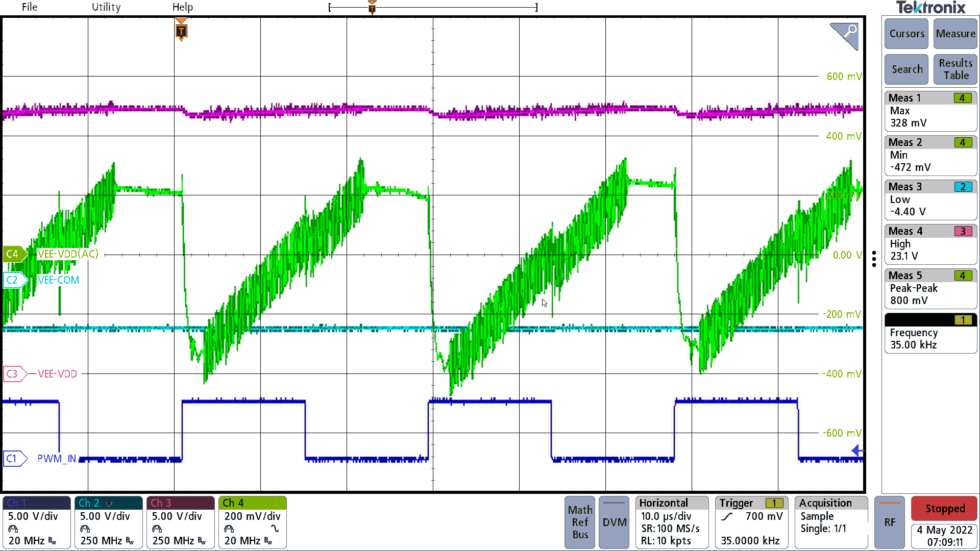980x551 pixels.
Task: Select the C3 channel handle marker
Action: (x=13, y=374)
